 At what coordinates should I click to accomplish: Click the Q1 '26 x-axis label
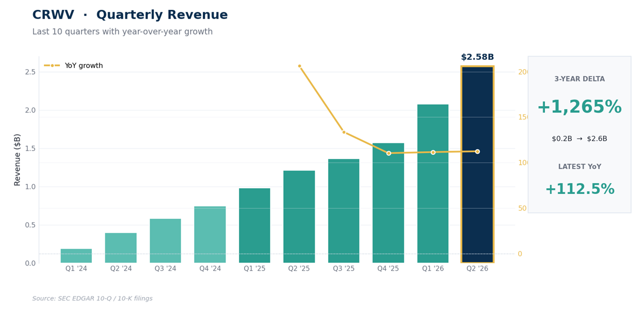(x=433, y=269)
